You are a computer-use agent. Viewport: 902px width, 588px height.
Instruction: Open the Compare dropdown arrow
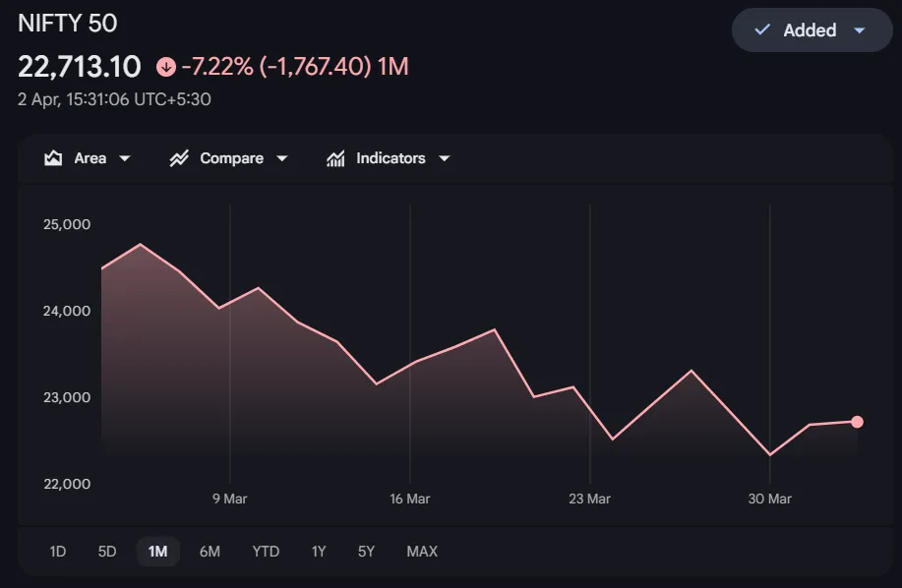click(x=282, y=158)
